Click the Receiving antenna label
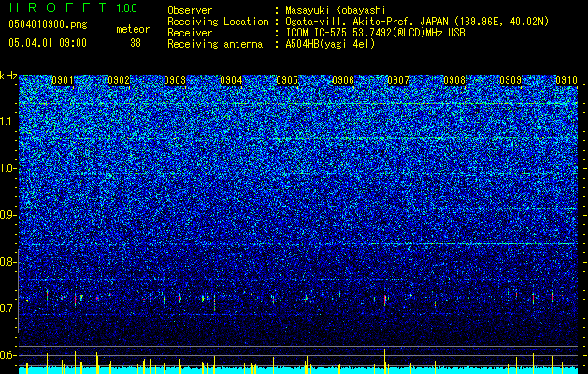The width and height of the screenshot is (588, 374). pos(215,44)
